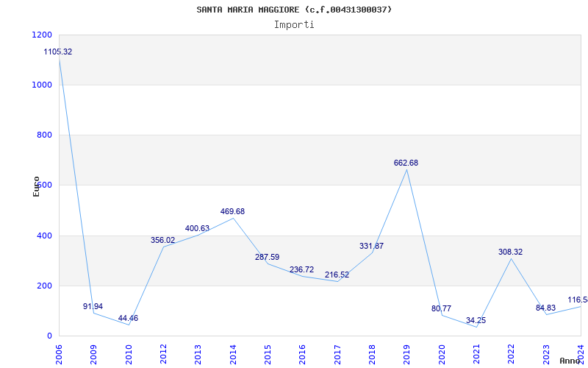Select the 2019 year label
588x368 pixels.
(407, 355)
